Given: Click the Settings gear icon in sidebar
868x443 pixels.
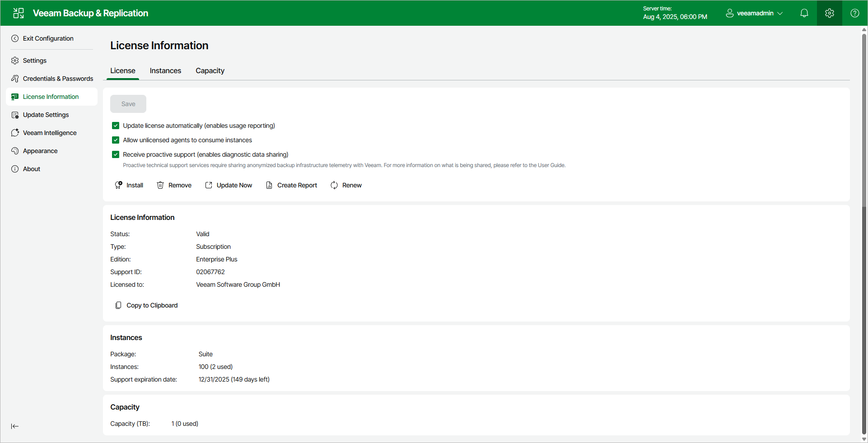Looking at the screenshot, I should click(x=15, y=61).
